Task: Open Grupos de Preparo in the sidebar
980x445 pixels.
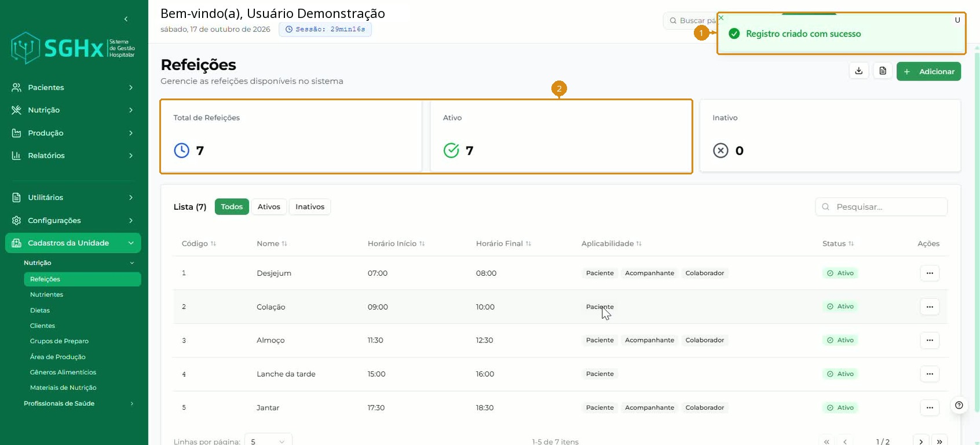Action: [x=59, y=341]
